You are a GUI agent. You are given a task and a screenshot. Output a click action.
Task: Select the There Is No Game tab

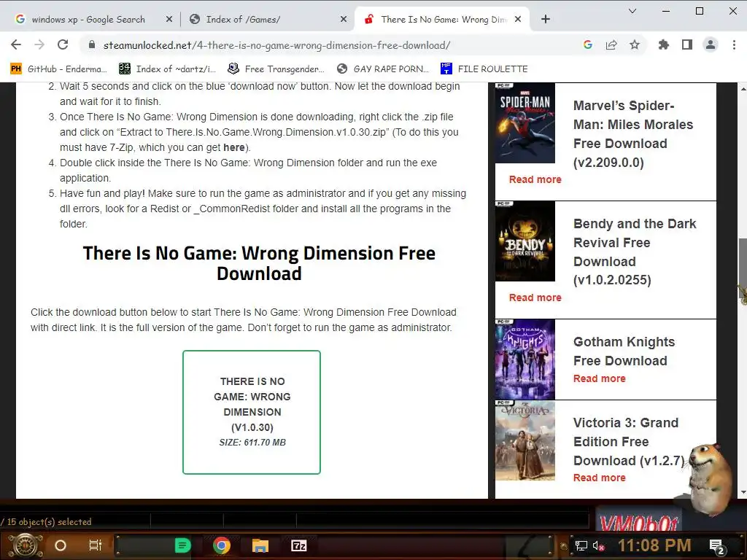[443, 19]
